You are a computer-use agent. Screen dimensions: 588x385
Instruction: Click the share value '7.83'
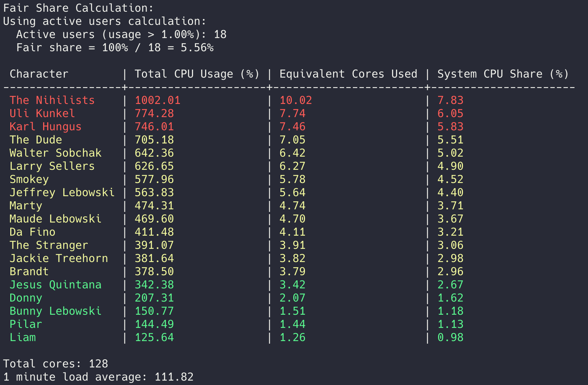[451, 100]
